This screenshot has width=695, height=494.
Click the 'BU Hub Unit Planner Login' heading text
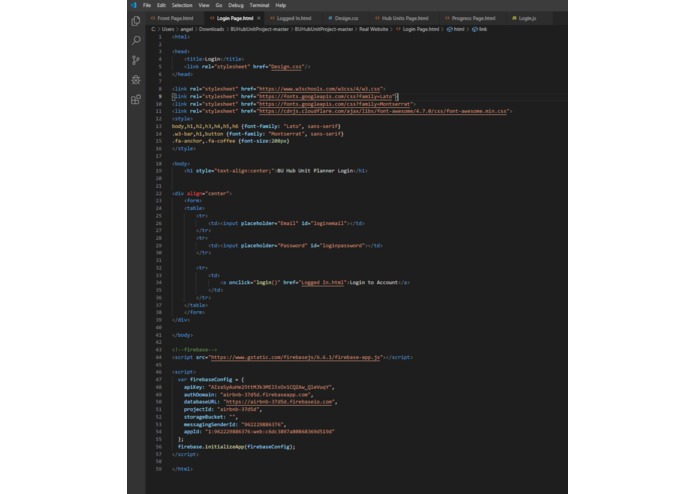point(315,171)
